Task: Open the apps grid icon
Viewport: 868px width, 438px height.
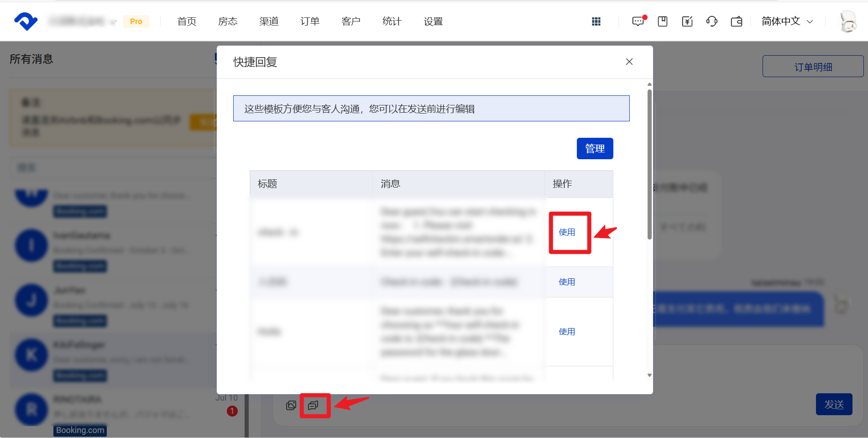Action: (x=596, y=21)
